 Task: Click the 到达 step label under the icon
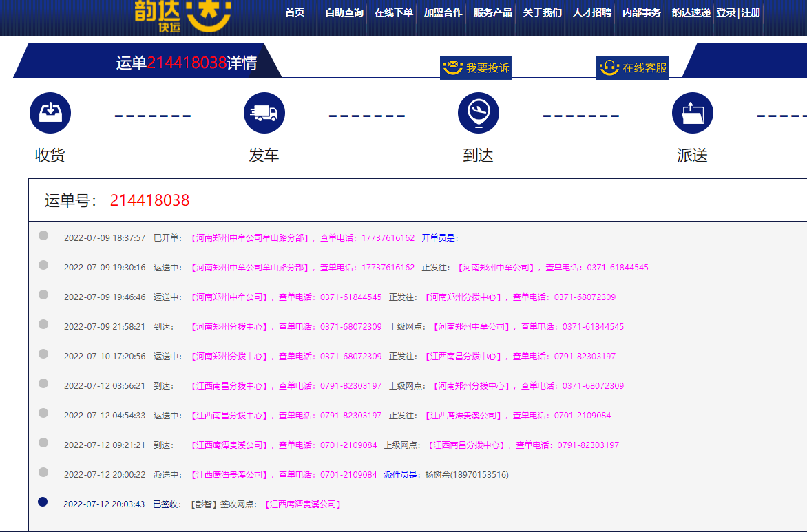click(x=478, y=155)
